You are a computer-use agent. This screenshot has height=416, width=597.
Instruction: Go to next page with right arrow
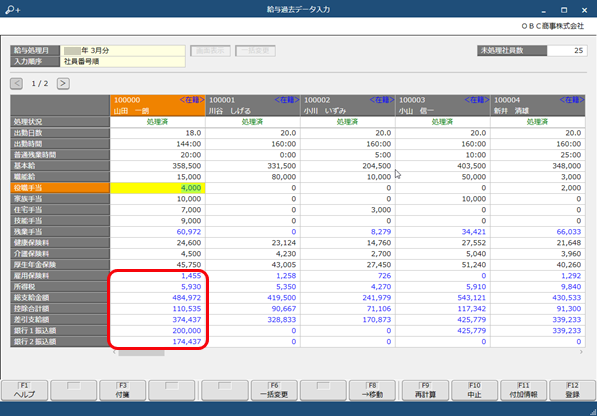coord(63,83)
